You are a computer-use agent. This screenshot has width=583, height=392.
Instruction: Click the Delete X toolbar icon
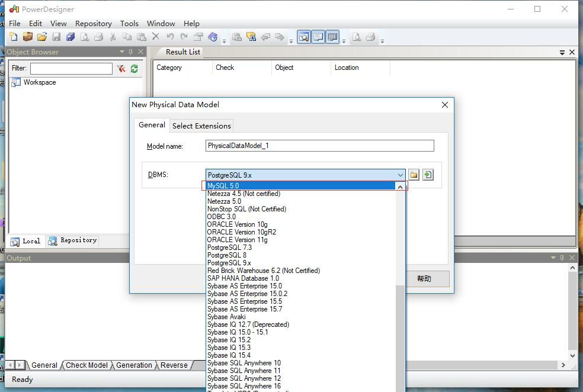coord(156,36)
